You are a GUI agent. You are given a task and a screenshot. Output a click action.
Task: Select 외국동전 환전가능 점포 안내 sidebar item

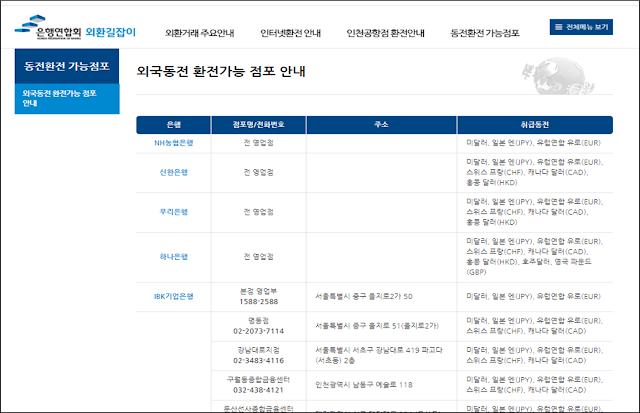[x=67, y=98]
